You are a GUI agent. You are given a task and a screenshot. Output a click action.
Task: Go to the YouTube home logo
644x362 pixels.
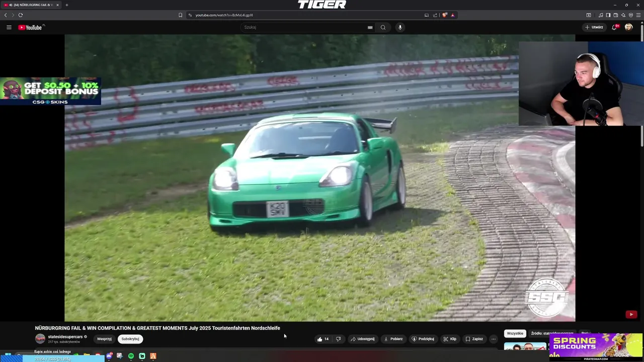(30, 27)
